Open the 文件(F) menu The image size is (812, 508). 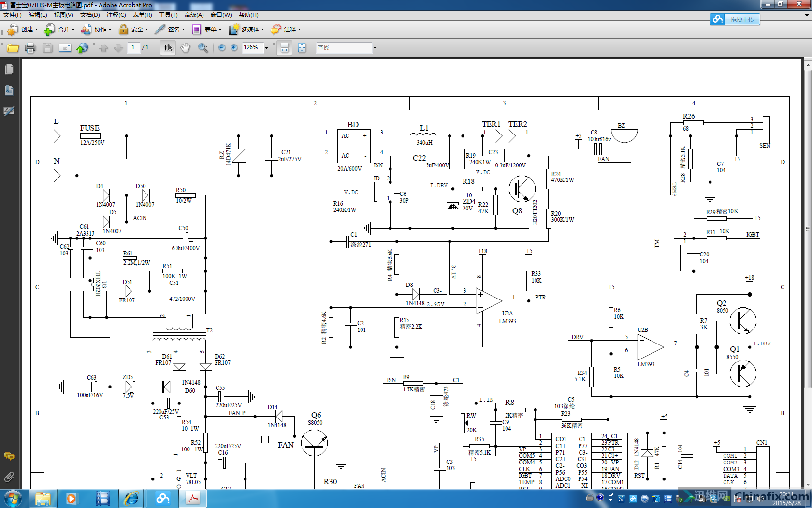pyautogui.click(x=13, y=15)
